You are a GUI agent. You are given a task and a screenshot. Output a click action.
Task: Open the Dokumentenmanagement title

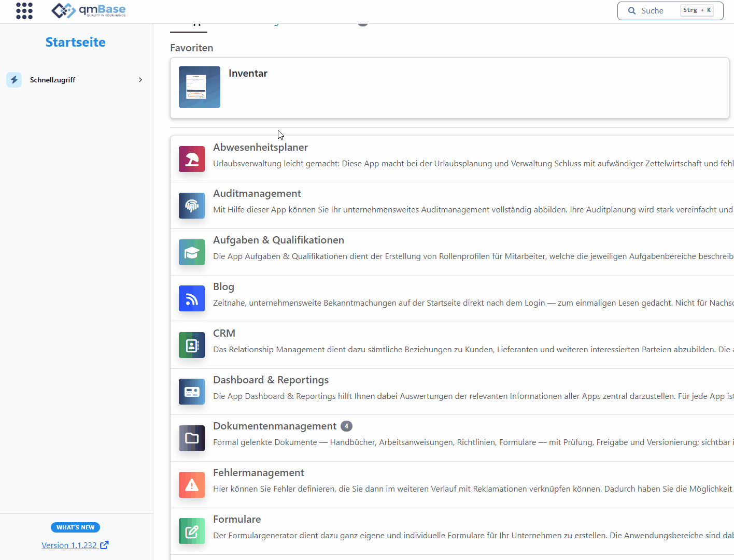(275, 426)
